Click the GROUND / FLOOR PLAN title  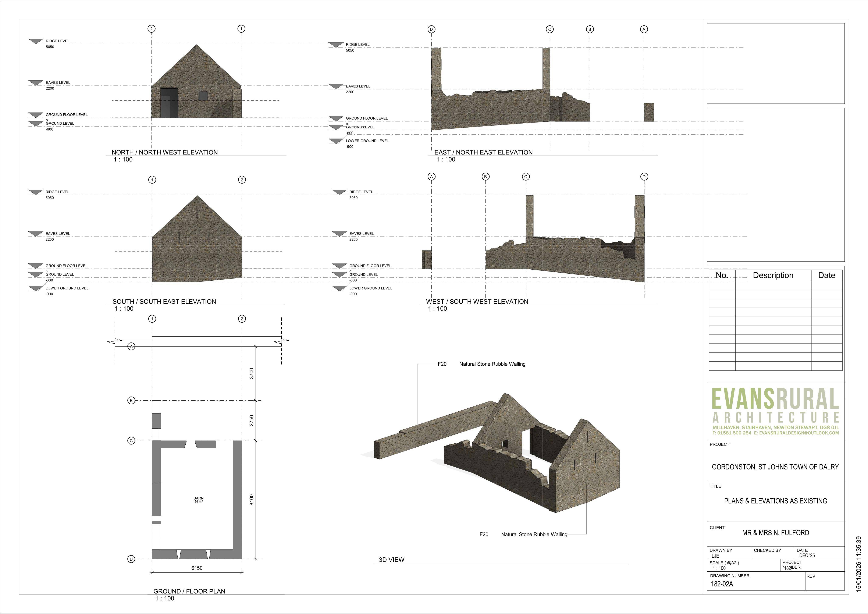(x=189, y=591)
